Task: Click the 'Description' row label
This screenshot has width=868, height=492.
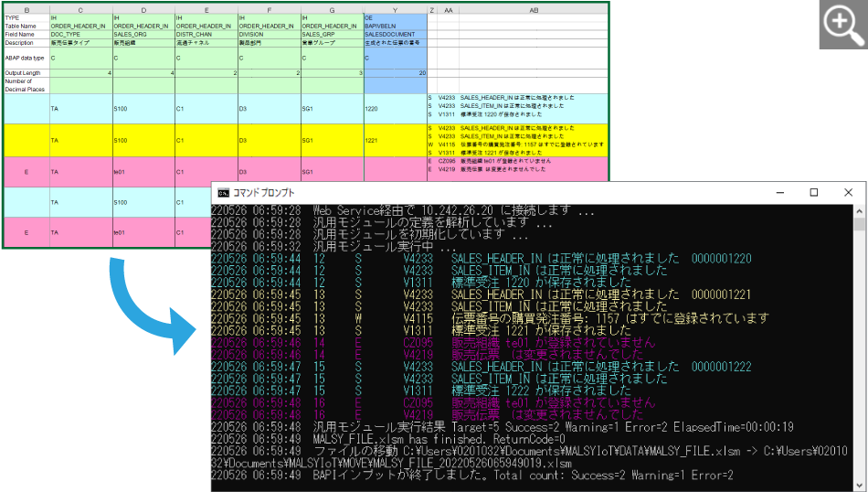Action: coord(19,43)
